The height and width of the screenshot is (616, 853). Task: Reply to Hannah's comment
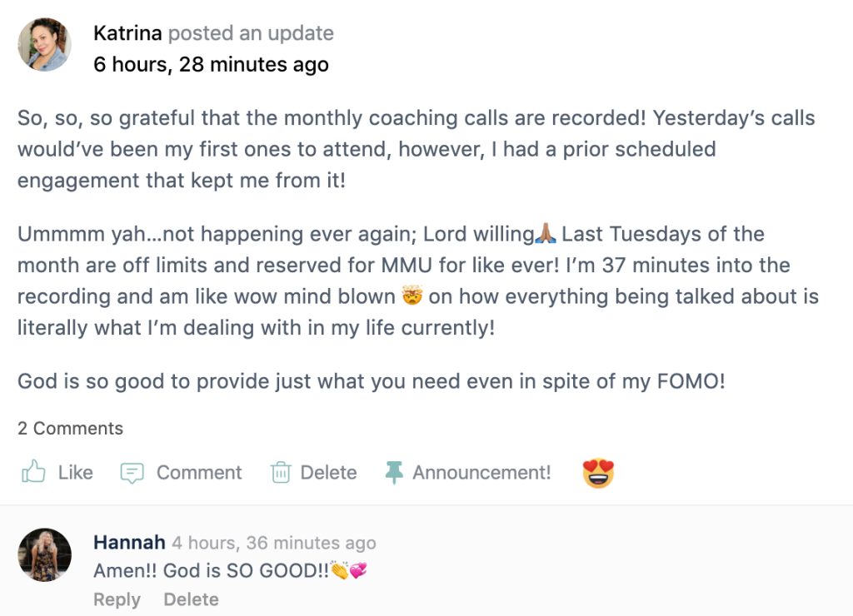pos(117,599)
